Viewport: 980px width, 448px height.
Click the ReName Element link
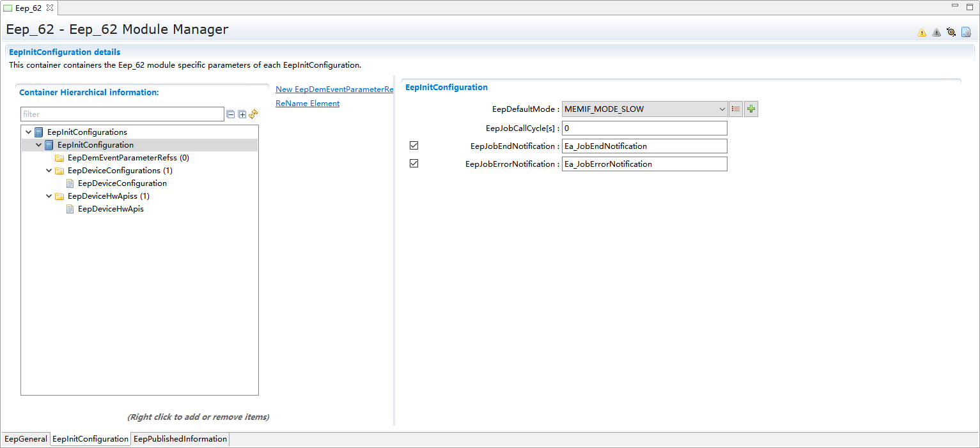(x=307, y=104)
